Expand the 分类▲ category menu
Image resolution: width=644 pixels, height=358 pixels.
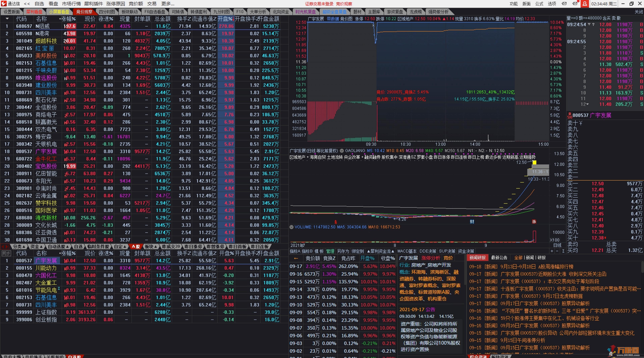click(x=19, y=246)
